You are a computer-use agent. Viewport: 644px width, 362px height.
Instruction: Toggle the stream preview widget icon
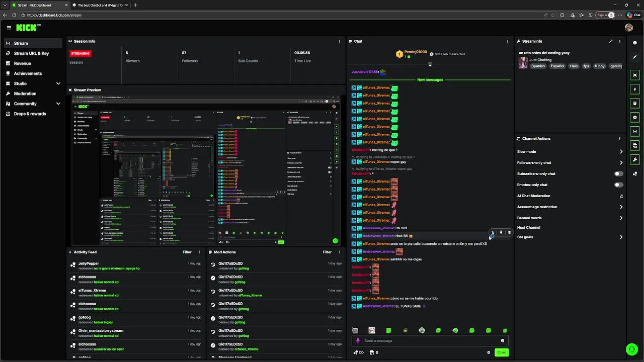click(635, 75)
